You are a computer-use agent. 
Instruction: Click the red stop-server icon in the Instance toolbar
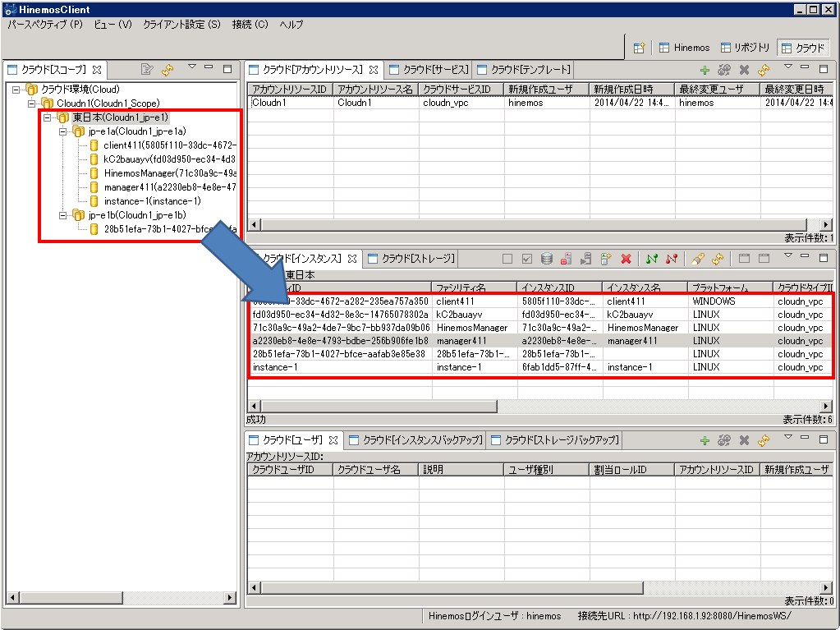[x=567, y=259]
